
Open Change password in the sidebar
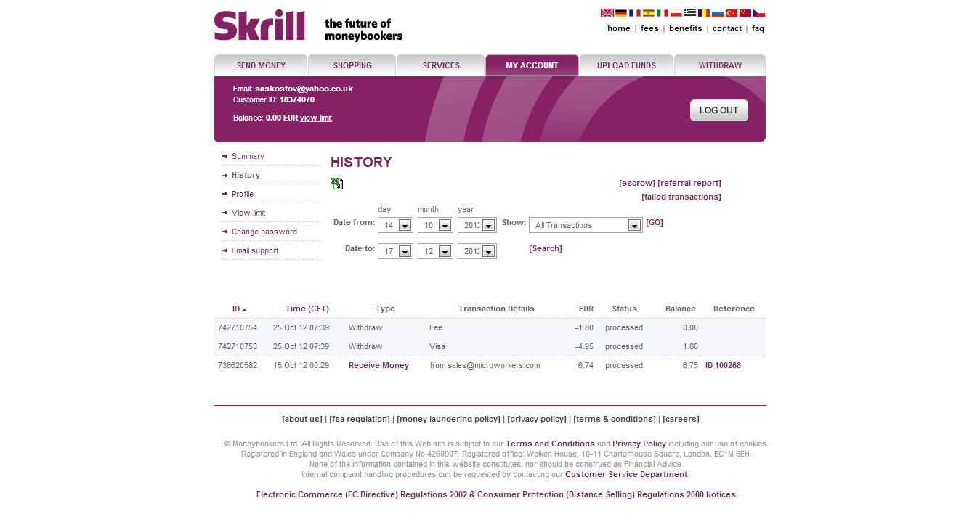(264, 232)
